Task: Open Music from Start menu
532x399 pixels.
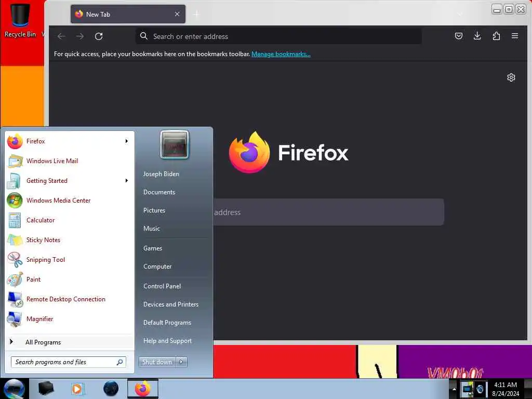Action: [151, 229]
